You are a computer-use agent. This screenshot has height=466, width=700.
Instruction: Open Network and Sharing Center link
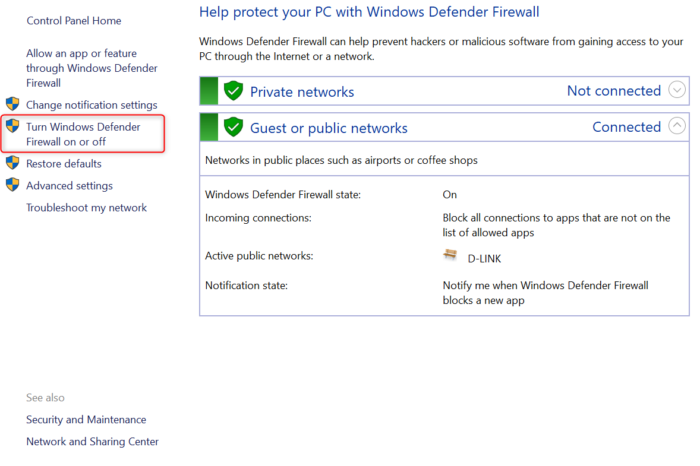coord(92,441)
